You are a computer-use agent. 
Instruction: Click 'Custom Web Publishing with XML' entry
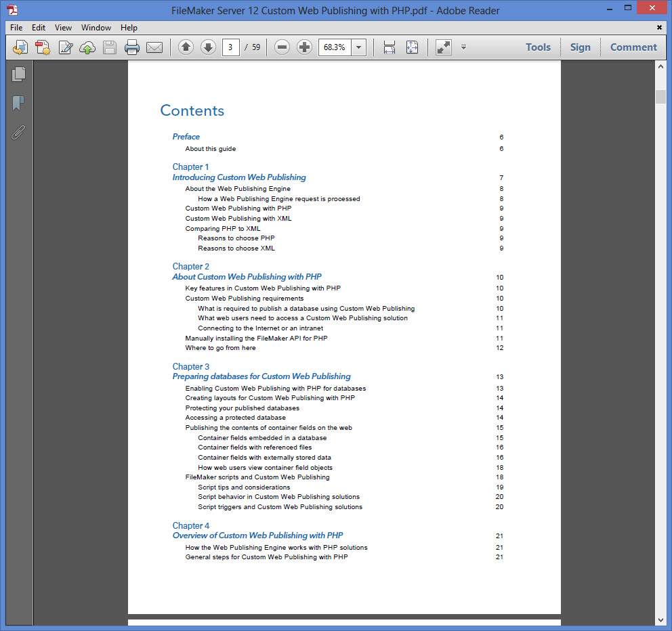[238, 219]
